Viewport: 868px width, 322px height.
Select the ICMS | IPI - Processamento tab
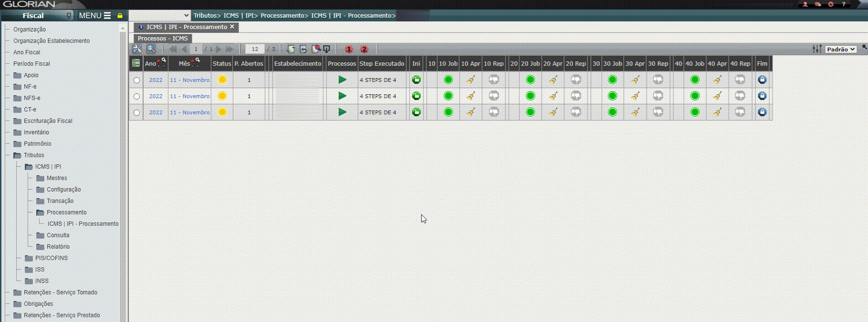point(186,27)
